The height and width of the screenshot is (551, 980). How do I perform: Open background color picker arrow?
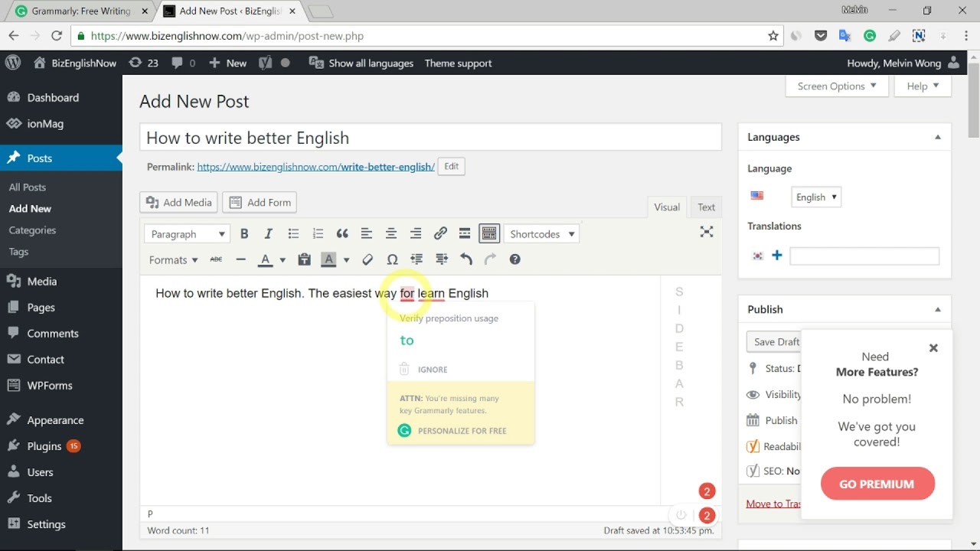(346, 260)
